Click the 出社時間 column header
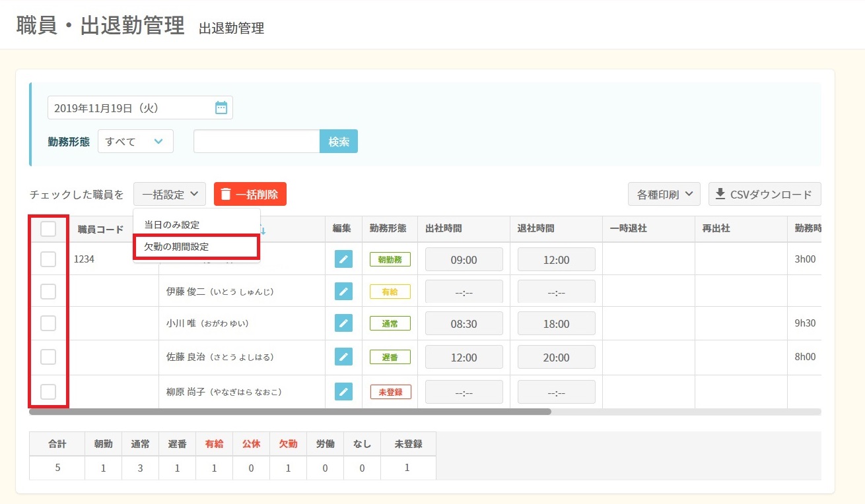Screen dimensions: 865x504 (x=444, y=228)
